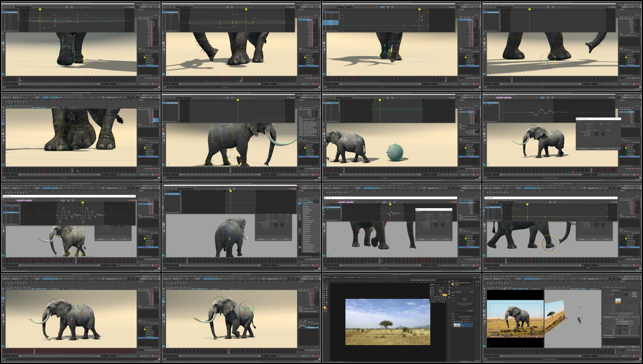
Task: Activate Photoshop's Crop tool
Action: pyautogui.click(x=324, y=287)
